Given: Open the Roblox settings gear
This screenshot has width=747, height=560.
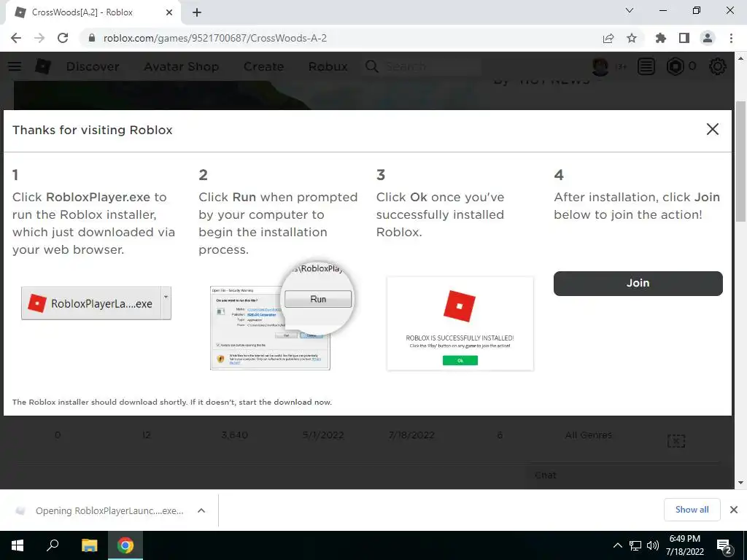Looking at the screenshot, I should pyautogui.click(x=718, y=66).
